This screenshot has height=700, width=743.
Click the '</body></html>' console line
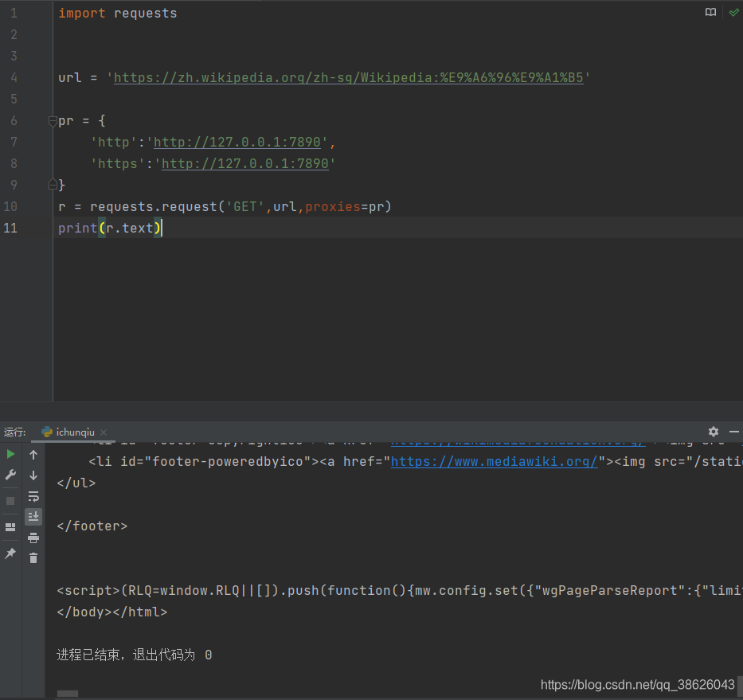(x=111, y=612)
